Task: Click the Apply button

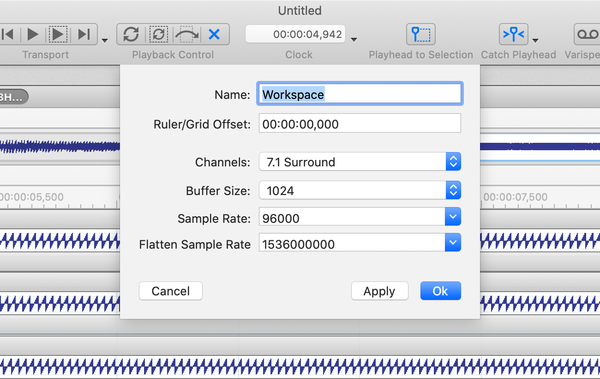Action: [380, 291]
